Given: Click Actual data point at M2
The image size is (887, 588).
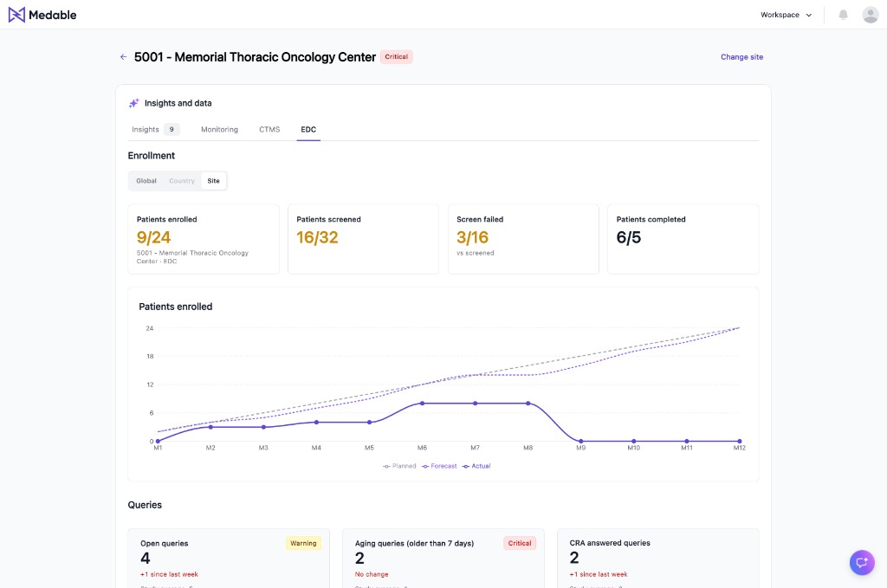Looking at the screenshot, I should (x=210, y=427).
